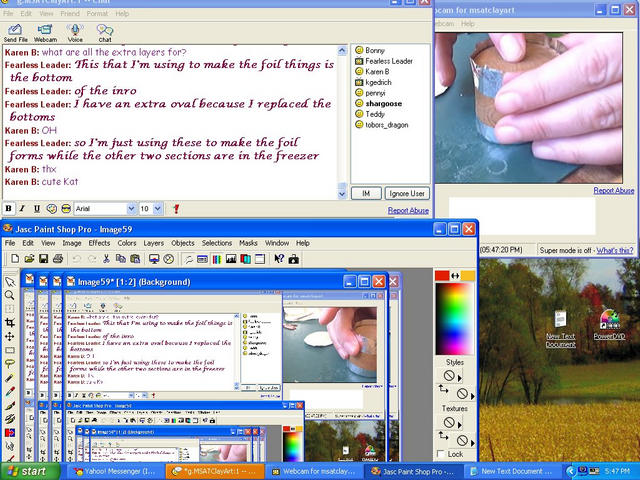The width and height of the screenshot is (640, 480).
Task: Expand the background Textures flyout arrow
Action: 473,443
